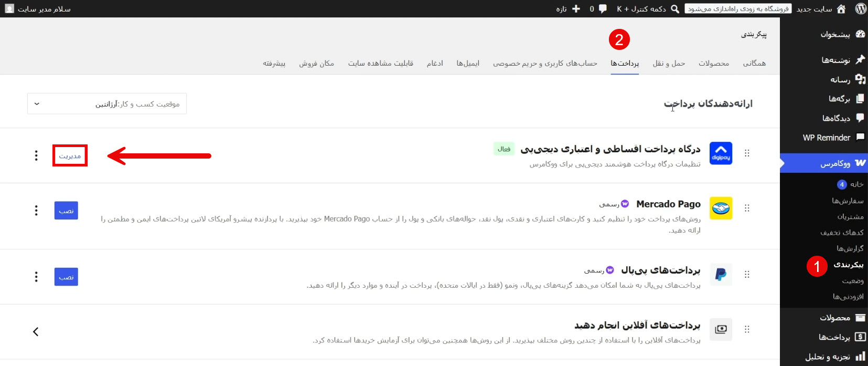Click the تجزیه و تحلیل chart icon
The width and height of the screenshot is (868, 366).
coord(860,357)
